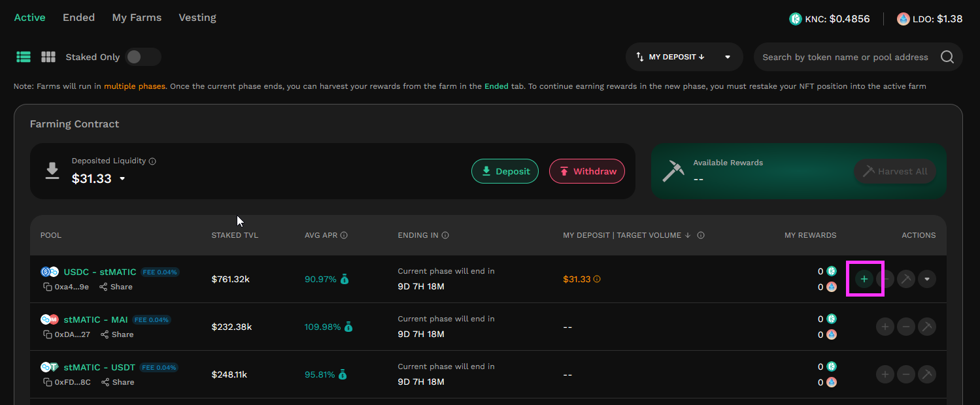Stake plus icon in stMATIC - MAI row
Image resolution: width=980 pixels, height=405 pixels.
[x=885, y=327]
